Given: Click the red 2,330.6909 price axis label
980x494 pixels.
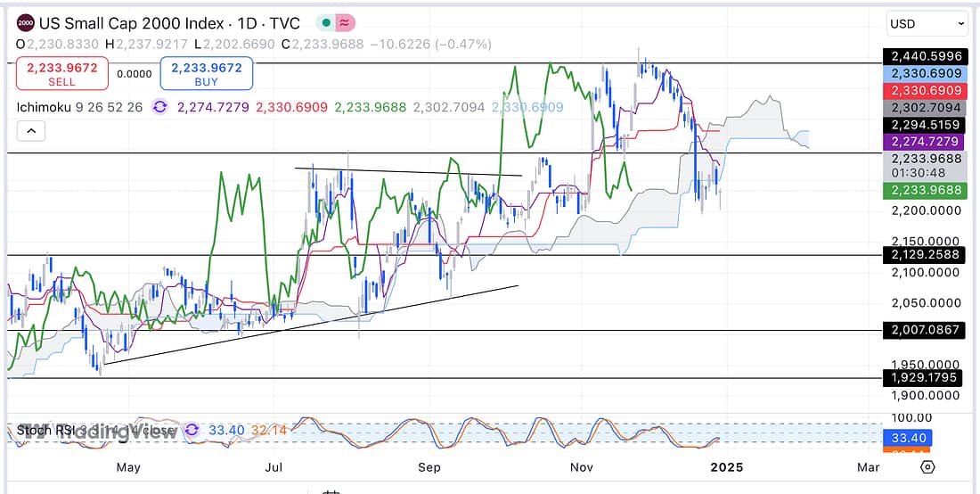Looking at the screenshot, I should pyautogui.click(x=926, y=91).
